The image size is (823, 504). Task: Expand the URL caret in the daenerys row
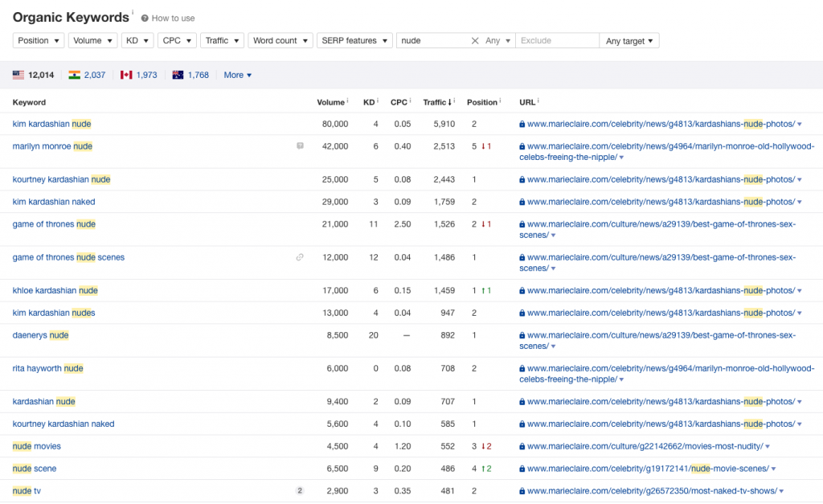pos(553,346)
